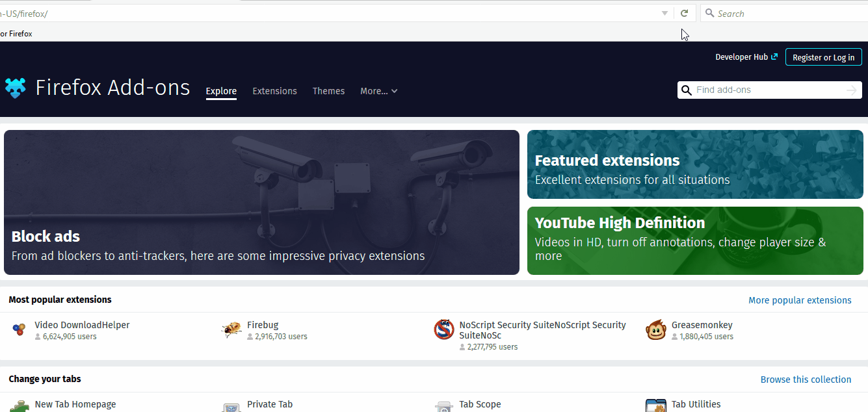Switch to the Extensions tab
Image resolution: width=868 pixels, height=412 pixels.
click(x=274, y=91)
